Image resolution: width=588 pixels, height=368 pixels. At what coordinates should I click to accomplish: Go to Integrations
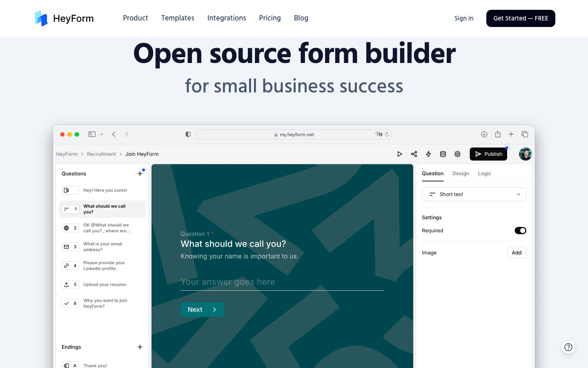coord(227,18)
